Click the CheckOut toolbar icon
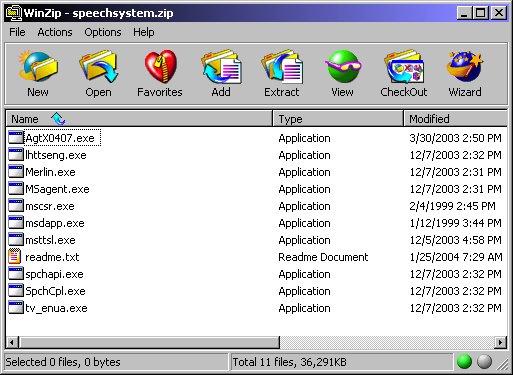This screenshot has height=375, width=513. [404, 66]
